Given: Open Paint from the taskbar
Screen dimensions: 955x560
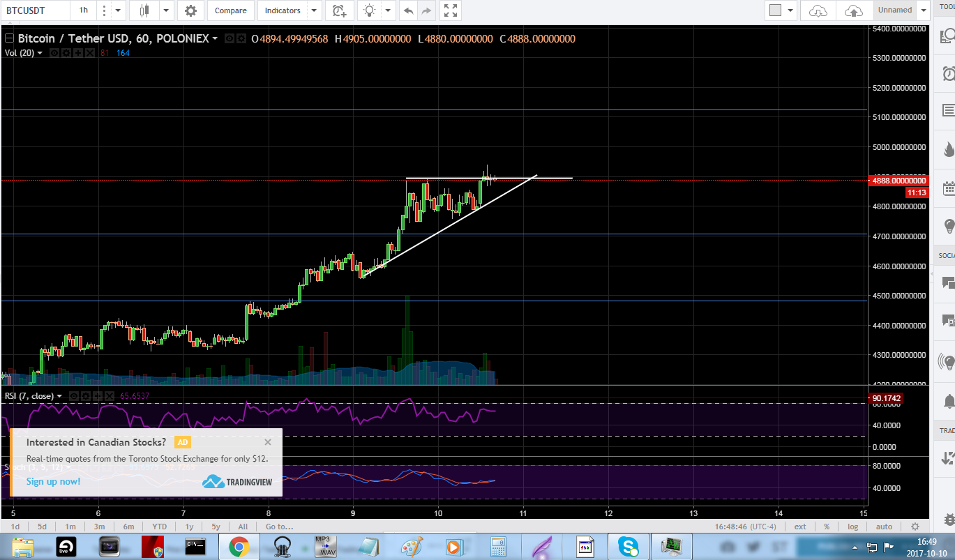Looking at the screenshot, I should click(x=411, y=546).
